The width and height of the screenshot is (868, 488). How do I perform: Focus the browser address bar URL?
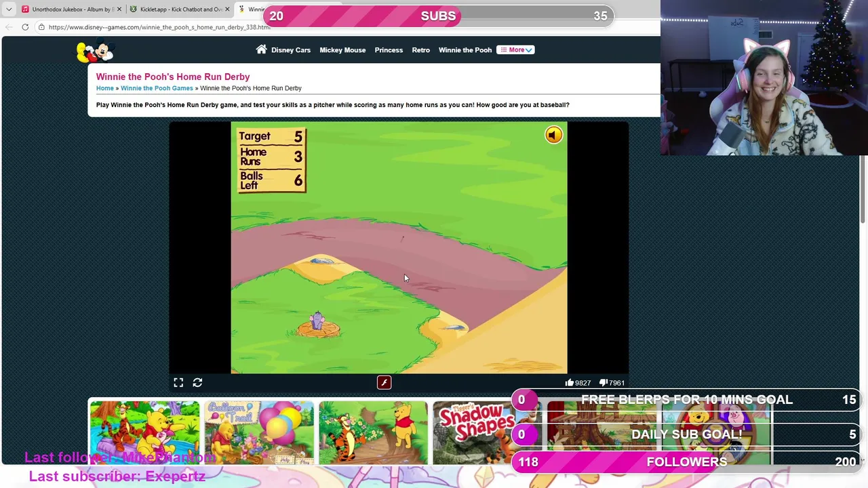click(x=159, y=27)
